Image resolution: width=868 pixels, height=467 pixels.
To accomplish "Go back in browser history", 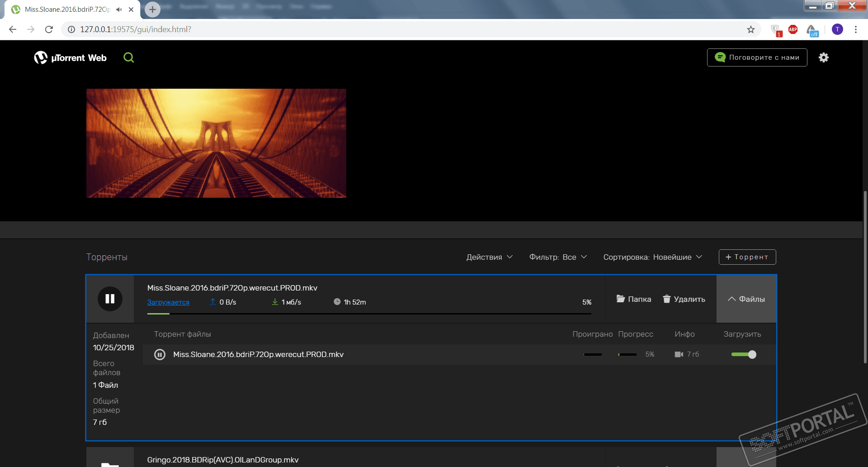I will pos(13,29).
